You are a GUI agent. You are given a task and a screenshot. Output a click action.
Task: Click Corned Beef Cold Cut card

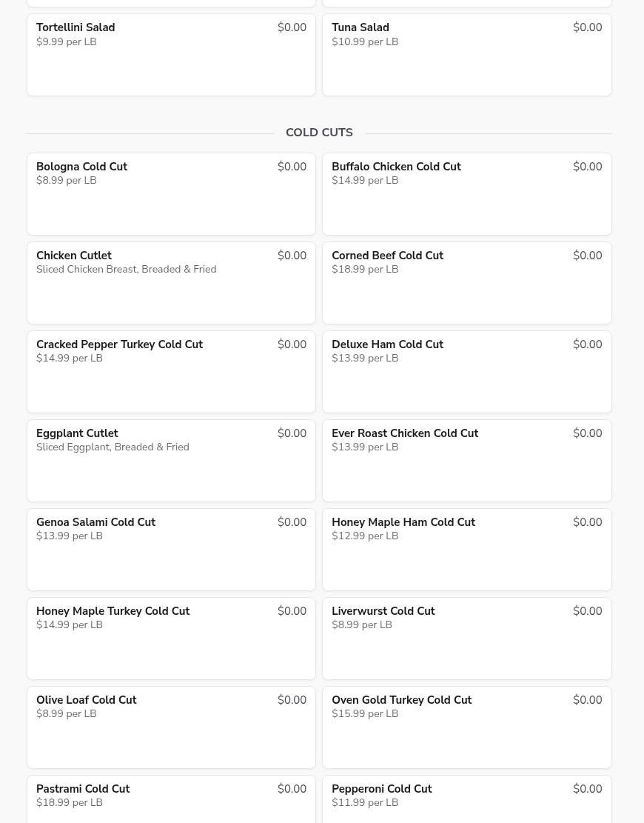tap(467, 283)
